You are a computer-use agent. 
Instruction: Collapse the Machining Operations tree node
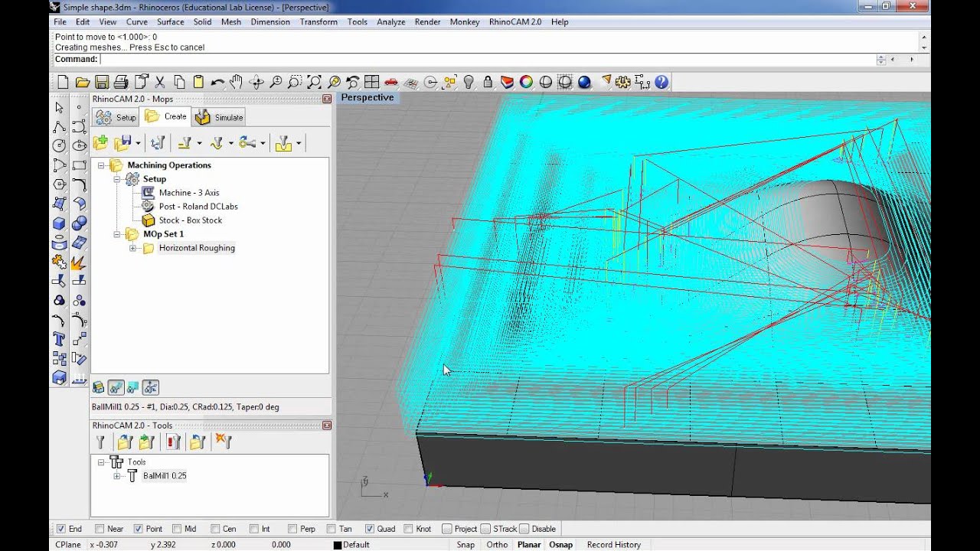[x=101, y=165]
